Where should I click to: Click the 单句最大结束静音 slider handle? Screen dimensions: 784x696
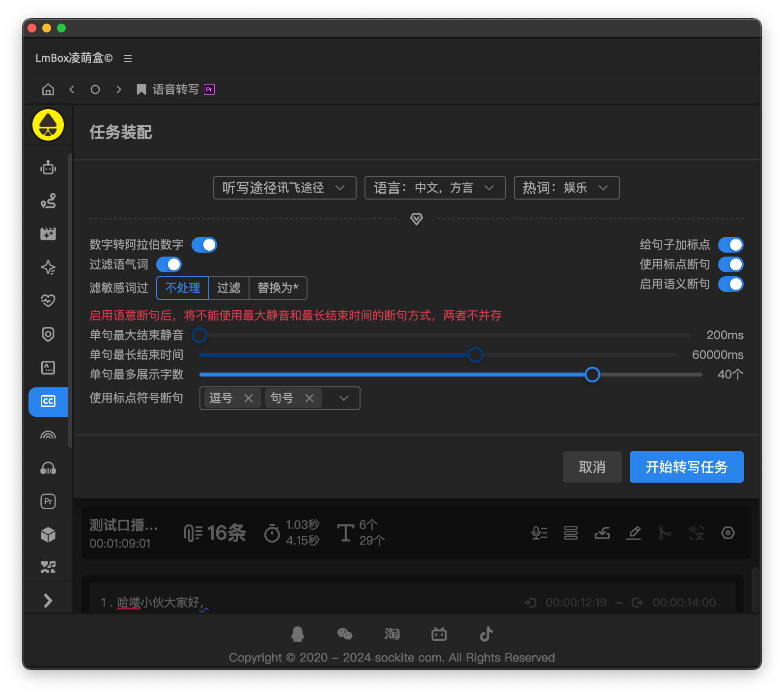click(199, 335)
